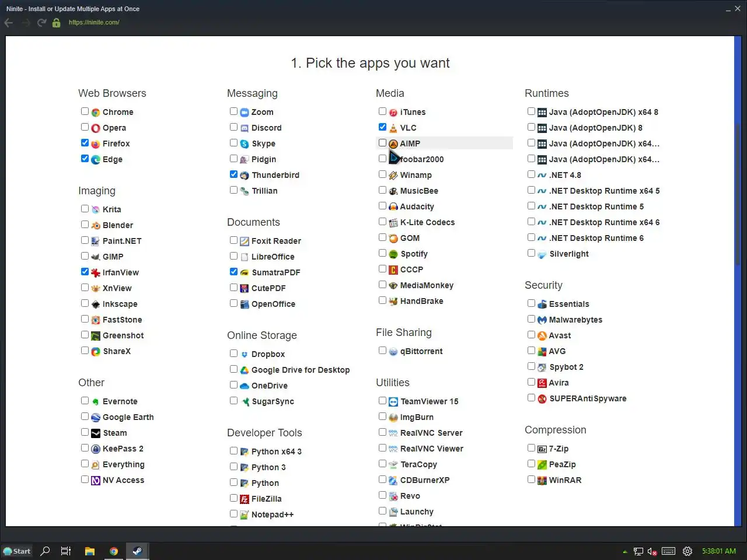Click the Google Drive for Desktop icon
The height and width of the screenshot is (560, 747).
pyautogui.click(x=245, y=370)
